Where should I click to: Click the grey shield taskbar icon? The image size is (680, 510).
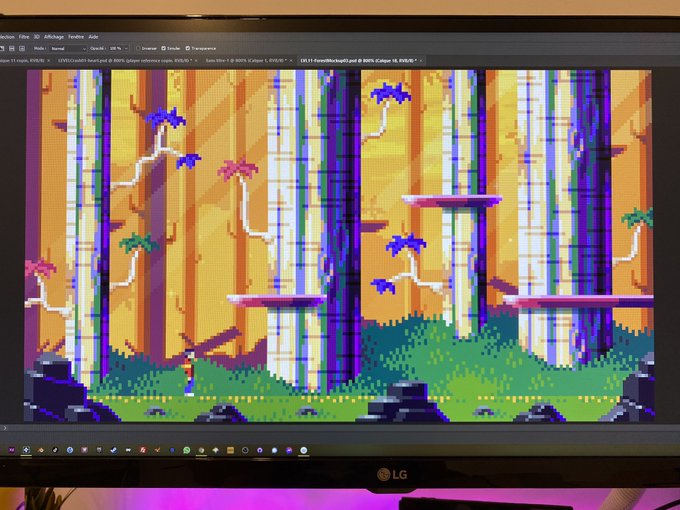click(x=99, y=450)
